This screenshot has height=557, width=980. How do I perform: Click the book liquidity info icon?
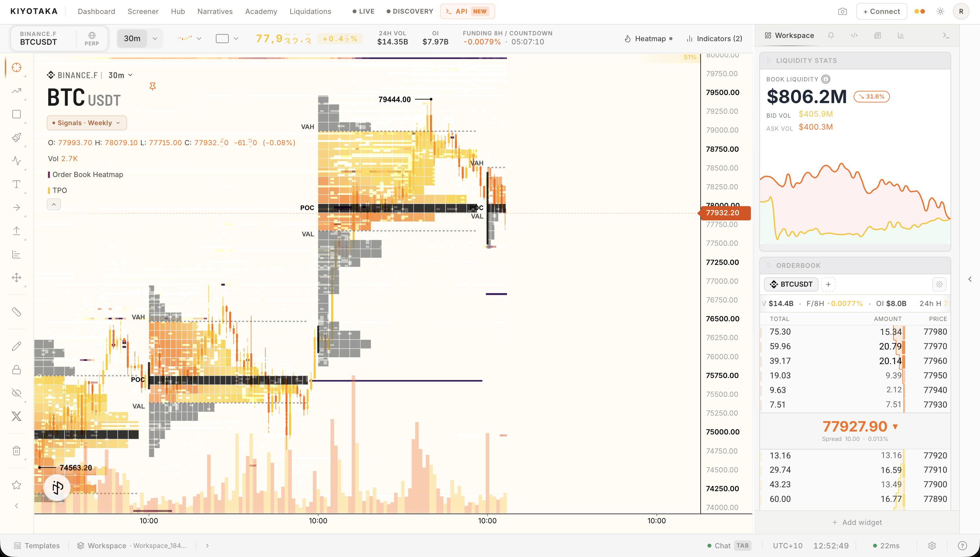click(826, 79)
